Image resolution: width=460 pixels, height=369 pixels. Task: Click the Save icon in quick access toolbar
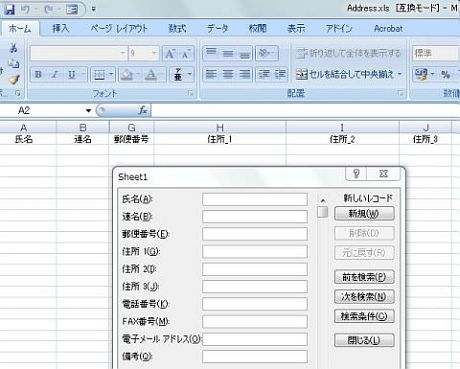9,9
